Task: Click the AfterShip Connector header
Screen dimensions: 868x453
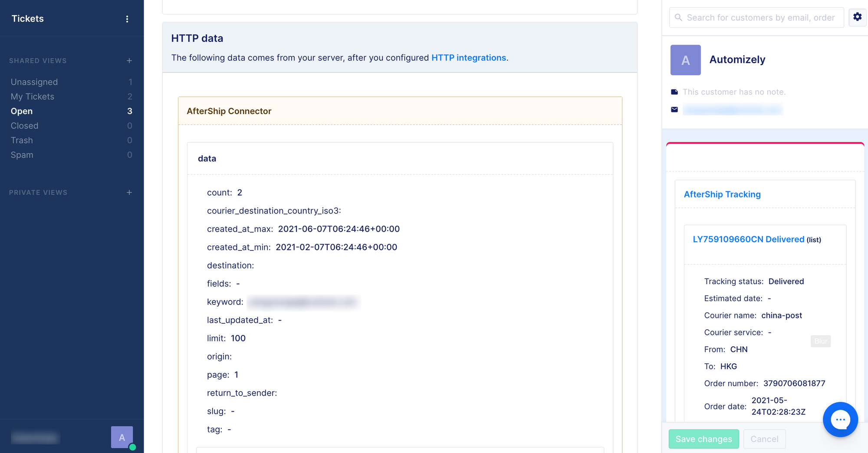Action: (400, 111)
